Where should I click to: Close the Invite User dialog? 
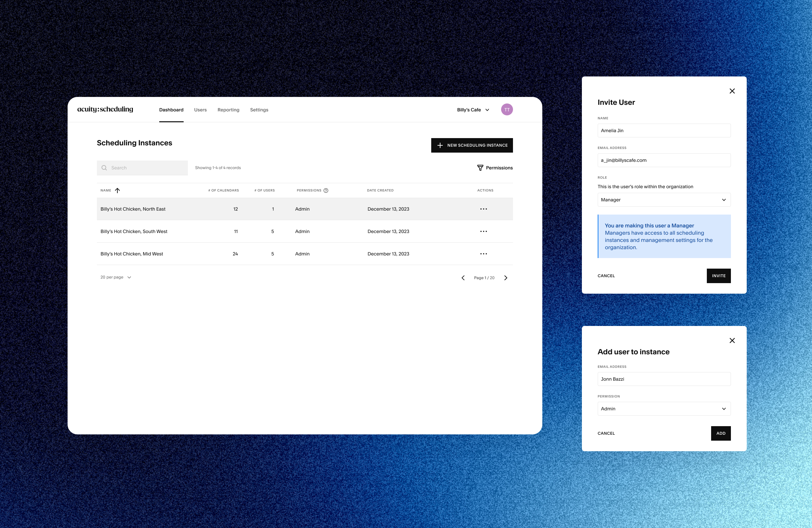click(732, 91)
